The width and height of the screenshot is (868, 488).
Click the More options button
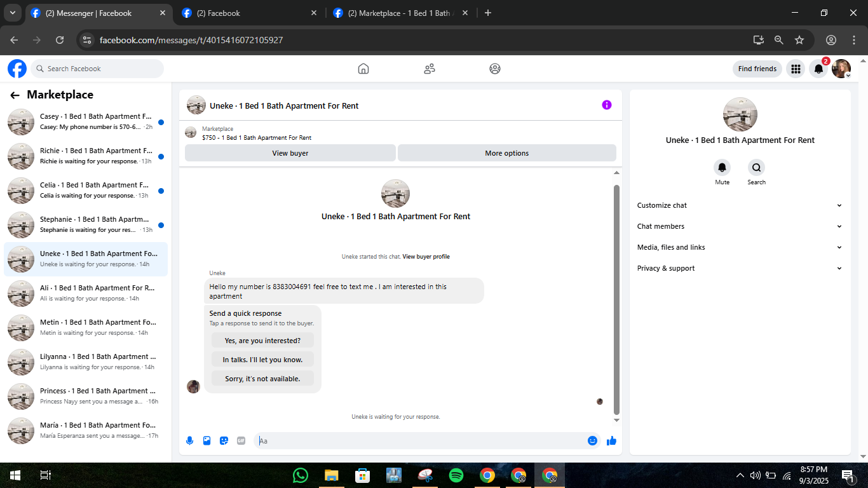507,153
